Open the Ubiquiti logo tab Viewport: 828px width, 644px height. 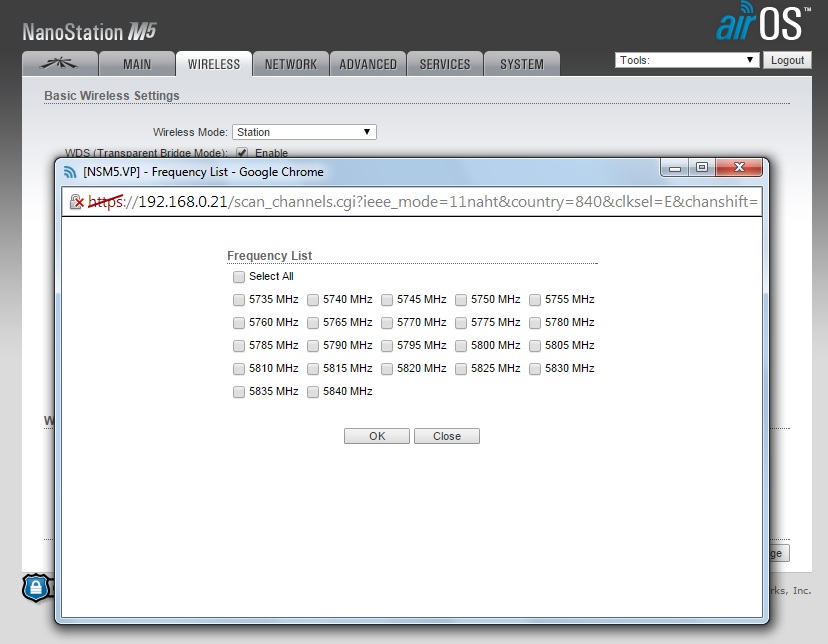(x=60, y=64)
